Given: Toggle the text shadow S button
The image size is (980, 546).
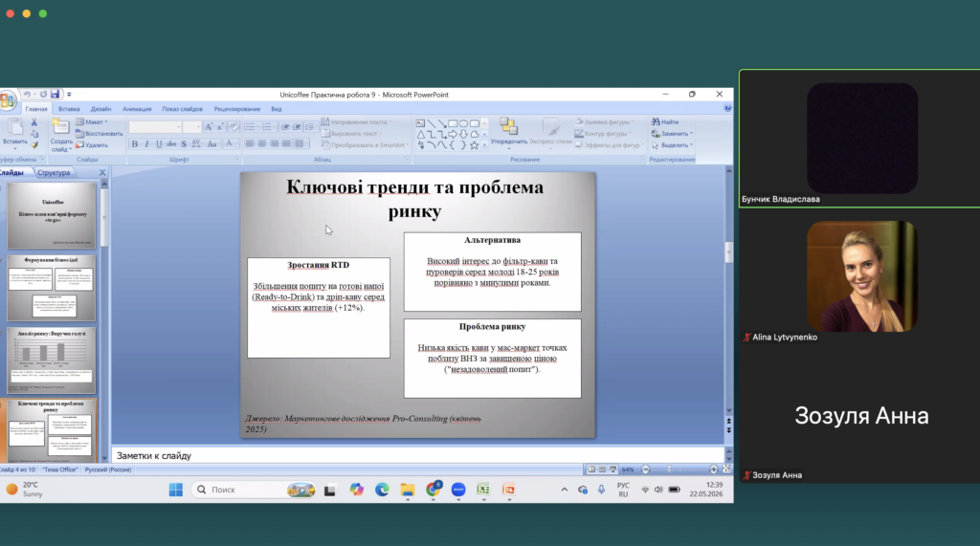Looking at the screenshot, I should point(184,144).
